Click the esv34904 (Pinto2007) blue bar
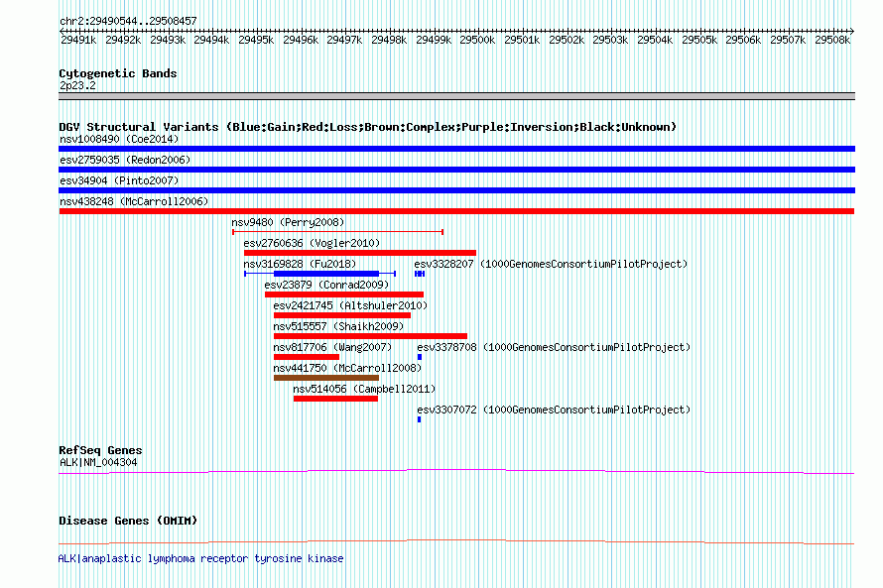883x588 pixels. pyautogui.click(x=456, y=190)
